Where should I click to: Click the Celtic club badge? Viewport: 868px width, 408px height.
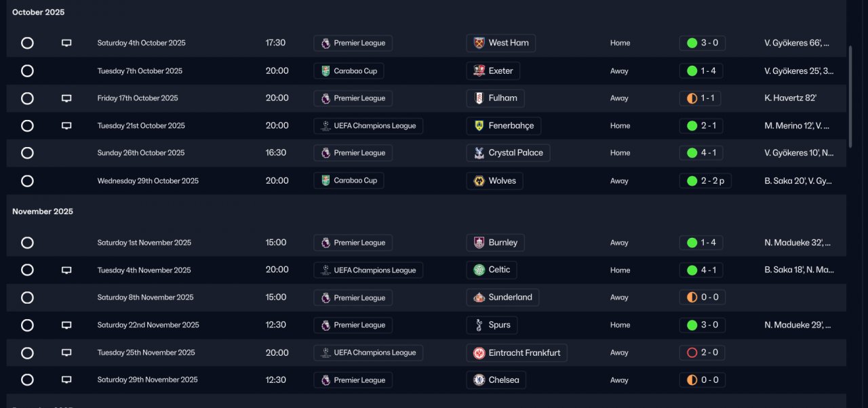point(479,270)
